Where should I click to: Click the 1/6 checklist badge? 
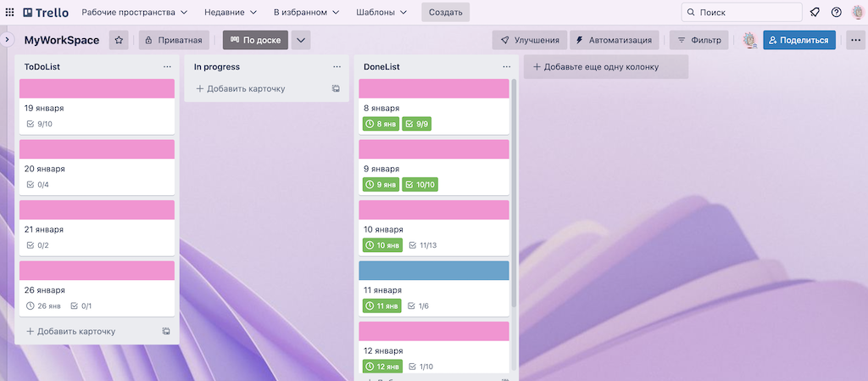coord(418,305)
